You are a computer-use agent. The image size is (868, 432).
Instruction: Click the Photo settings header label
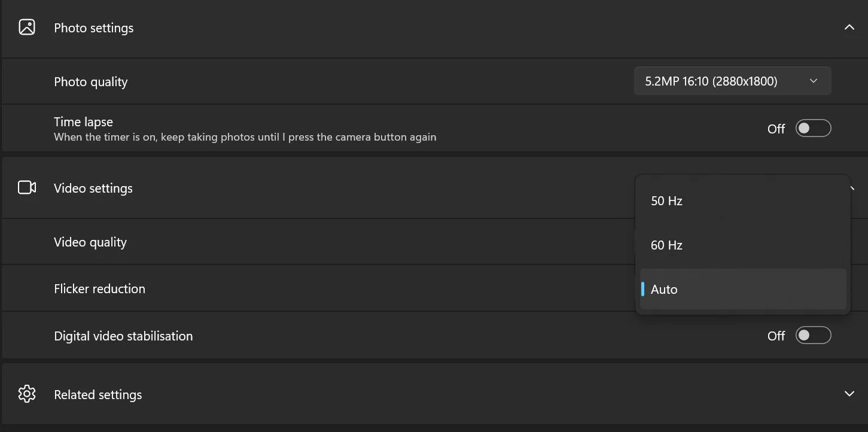(94, 28)
